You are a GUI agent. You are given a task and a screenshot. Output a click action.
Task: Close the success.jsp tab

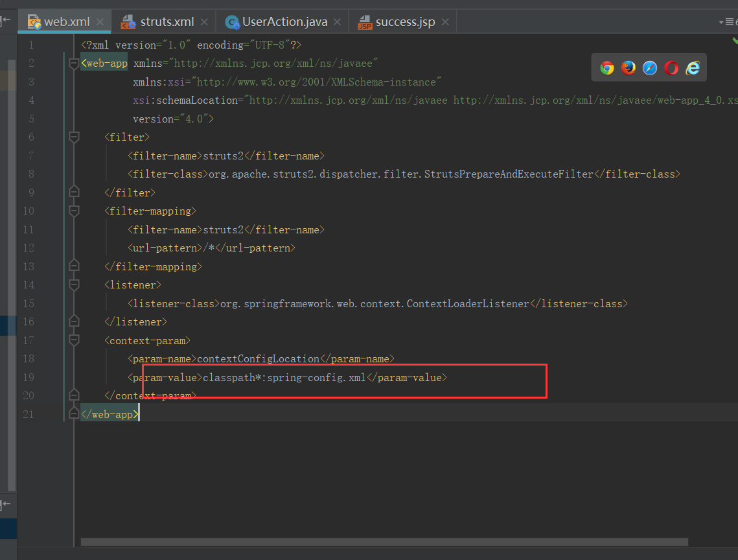(445, 21)
